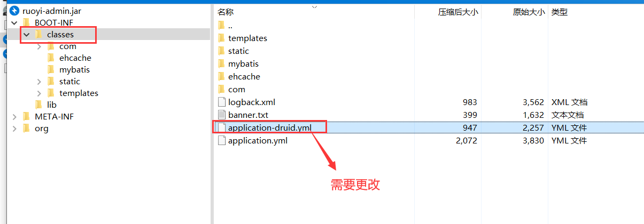Collapse the classes tree node

point(26,34)
